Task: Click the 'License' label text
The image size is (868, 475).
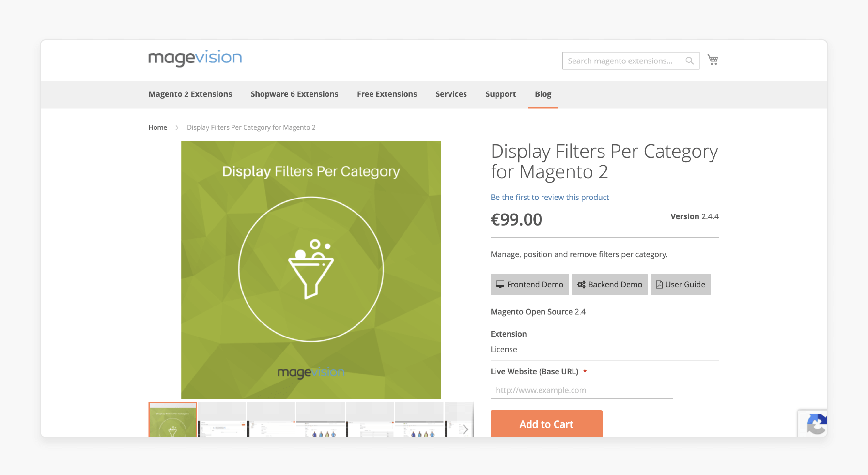Action: [504, 349]
